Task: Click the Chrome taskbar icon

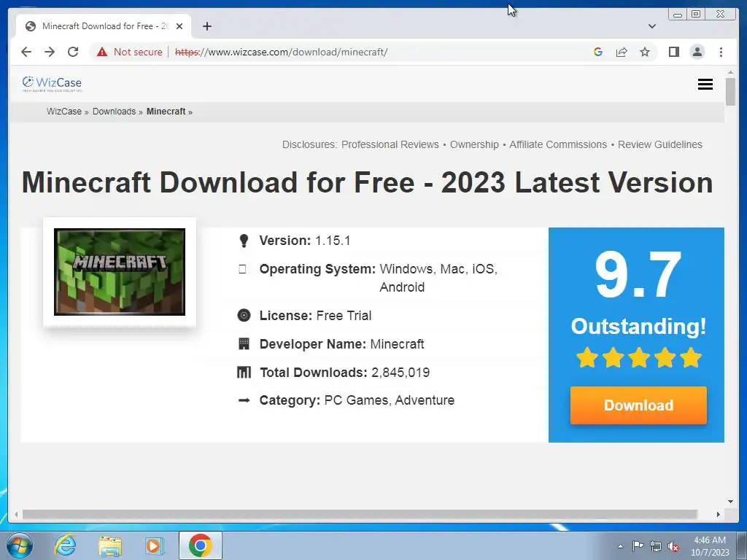Action: point(201,545)
